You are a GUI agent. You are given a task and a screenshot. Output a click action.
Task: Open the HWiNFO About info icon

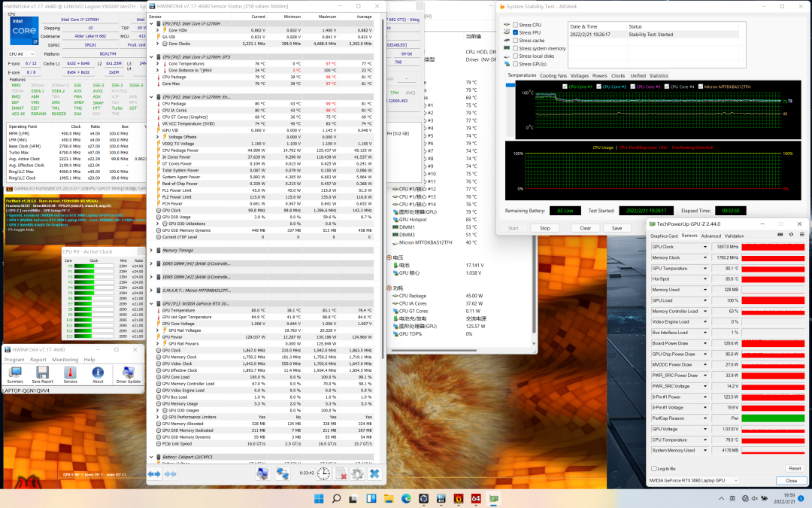pyautogui.click(x=98, y=373)
